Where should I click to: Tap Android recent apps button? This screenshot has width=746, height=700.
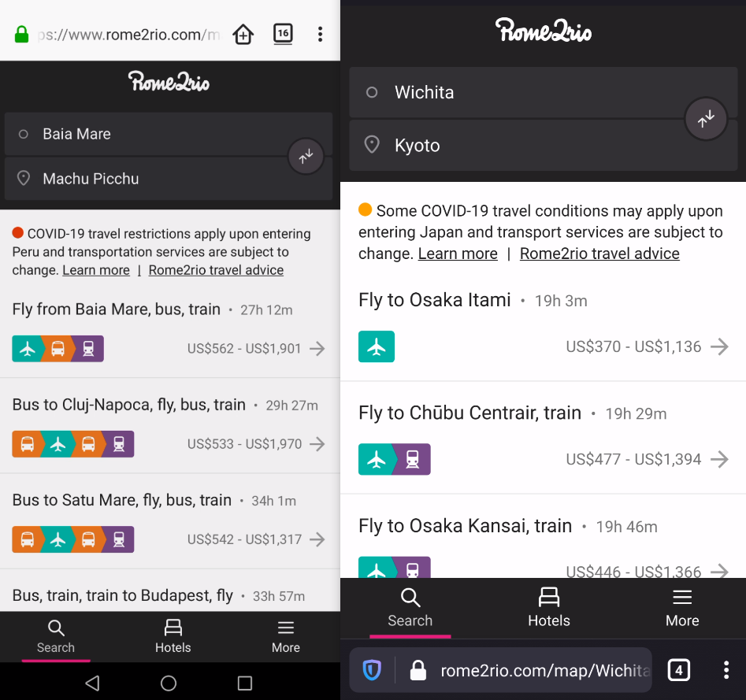(x=244, y=683)
